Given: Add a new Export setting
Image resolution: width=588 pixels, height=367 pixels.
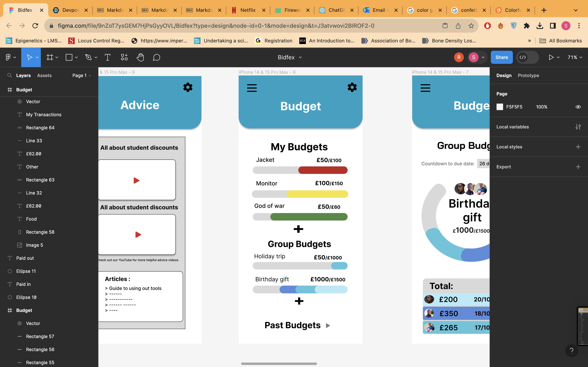Looking at the screenshot, I should pyautogui.click(x=578, y=167).
